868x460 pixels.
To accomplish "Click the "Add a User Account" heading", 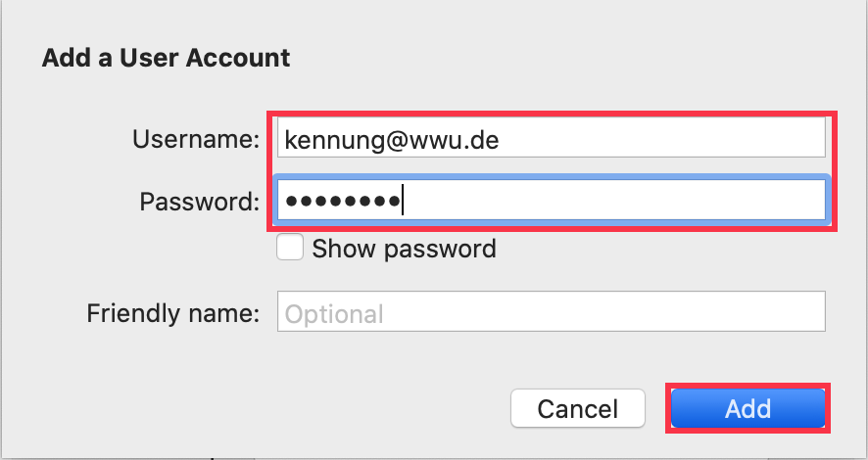I will tap(166, 58).
